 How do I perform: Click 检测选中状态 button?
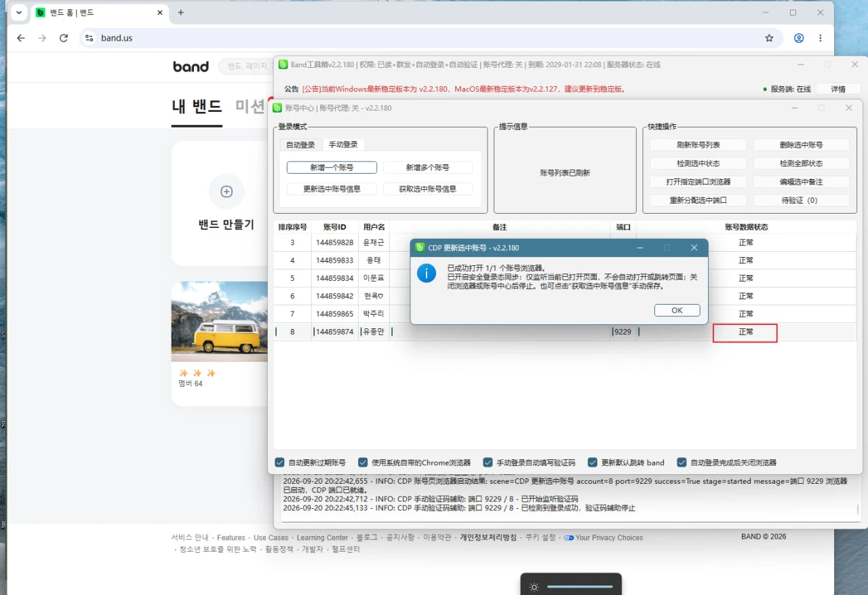click(x=698, y=164)
